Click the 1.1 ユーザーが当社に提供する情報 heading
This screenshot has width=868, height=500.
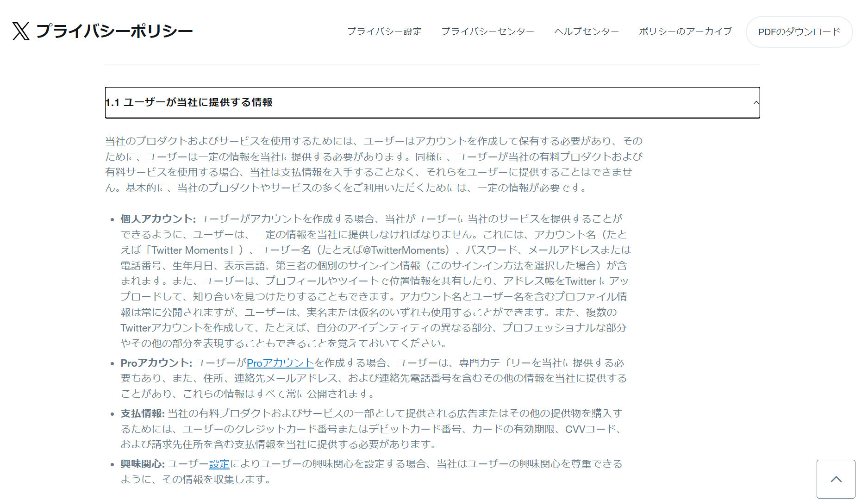coord(189,102)
